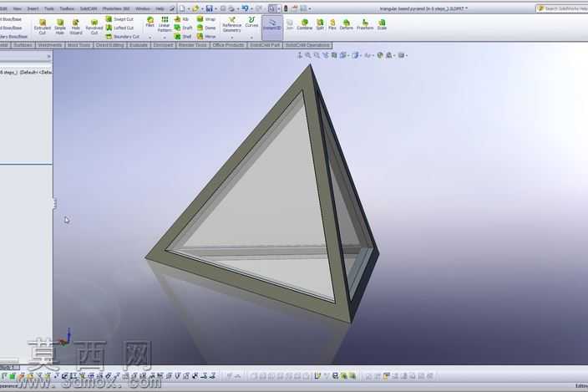
Task: Select the Freeform tool
Action: click(x=365, y=25)
